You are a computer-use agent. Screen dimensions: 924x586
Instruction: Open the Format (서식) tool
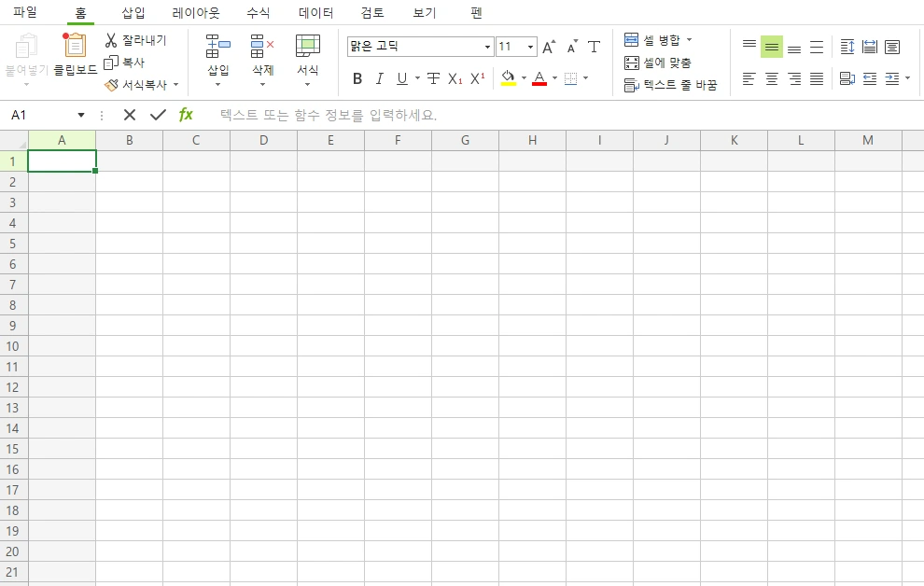click(x=307, y=56)
